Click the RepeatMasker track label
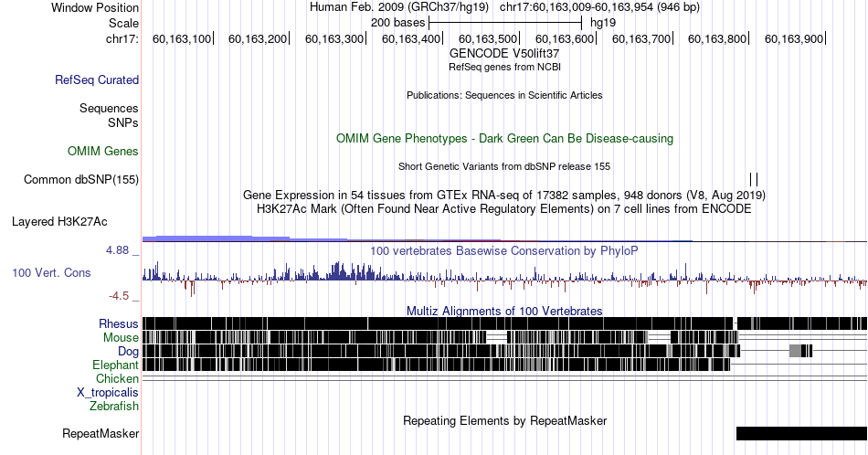868x455 pixels. point(101,433)
